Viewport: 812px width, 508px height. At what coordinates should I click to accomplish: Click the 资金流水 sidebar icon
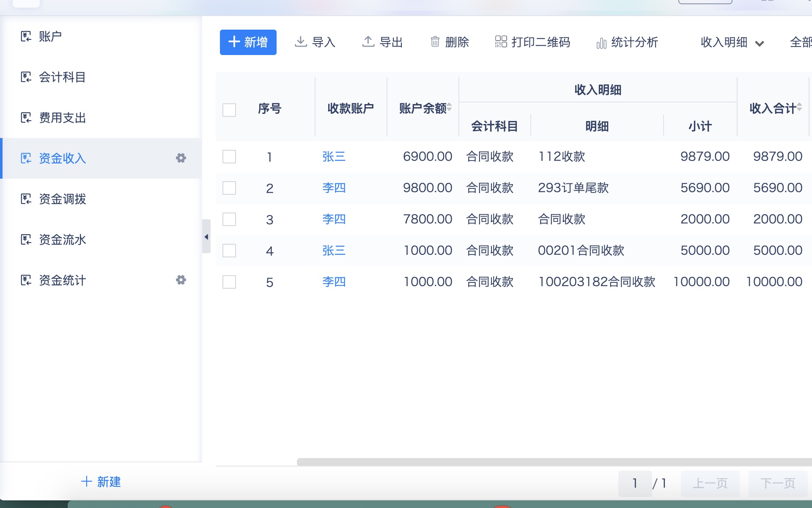26,240
